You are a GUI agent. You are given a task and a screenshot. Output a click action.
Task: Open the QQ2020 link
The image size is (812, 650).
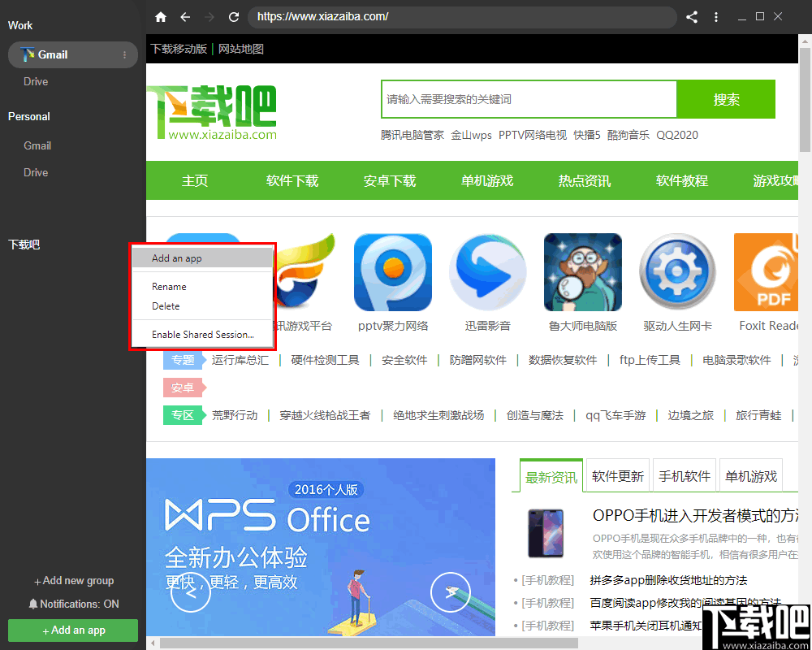(677, 135)
